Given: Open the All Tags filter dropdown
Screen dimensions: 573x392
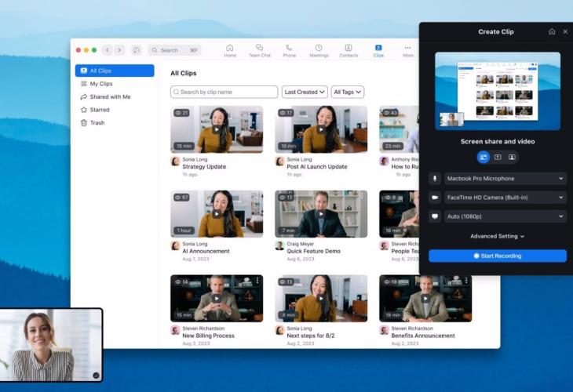Looking at the screenshot, I should click(347, 92).
